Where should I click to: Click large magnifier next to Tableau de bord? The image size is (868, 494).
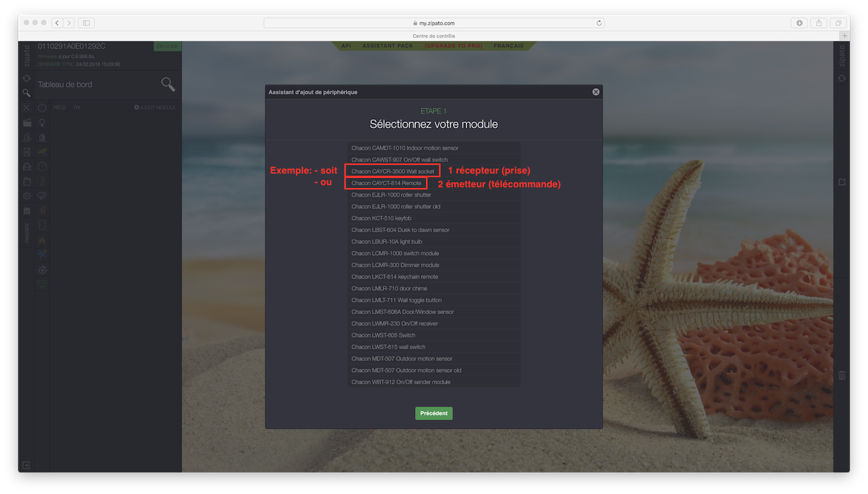[x=168, y=85]
